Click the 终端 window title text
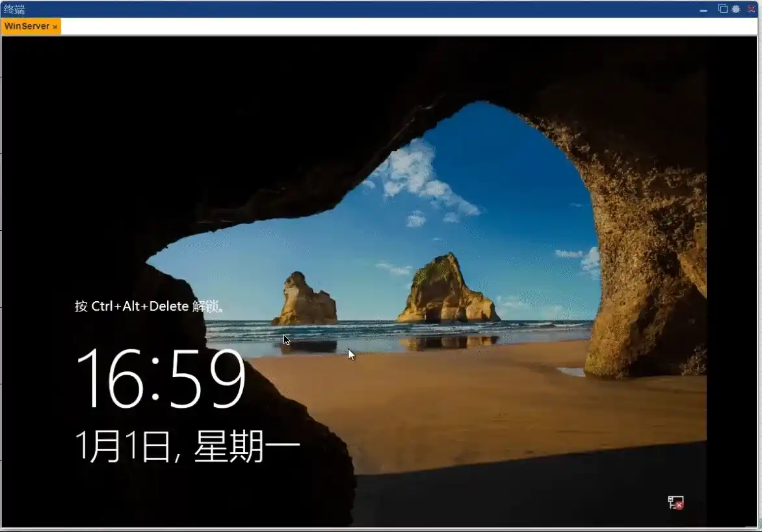Image resolution: width=762 pixels, height=532 pixels. pyautogui.click(x=14, y=9)
